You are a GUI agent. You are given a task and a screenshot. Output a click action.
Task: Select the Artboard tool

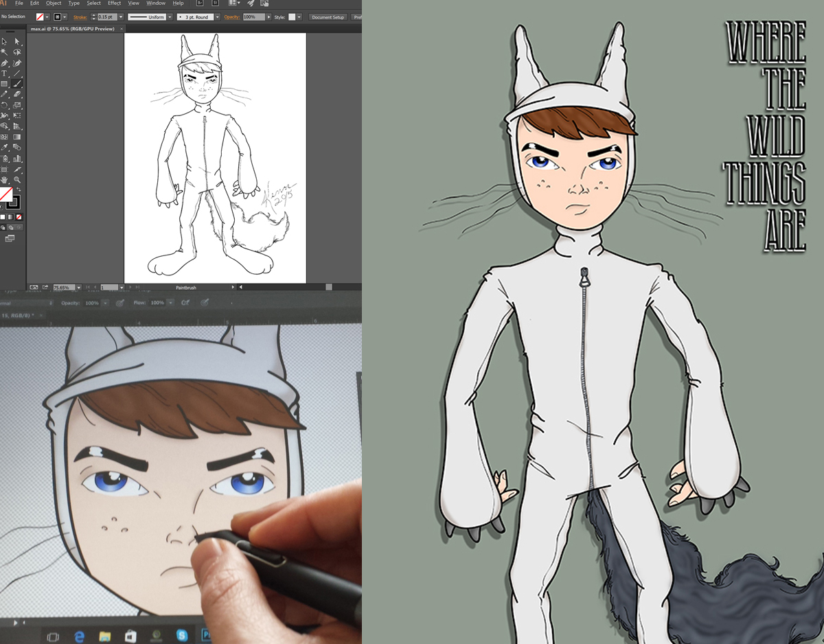(x=4, y=169)
